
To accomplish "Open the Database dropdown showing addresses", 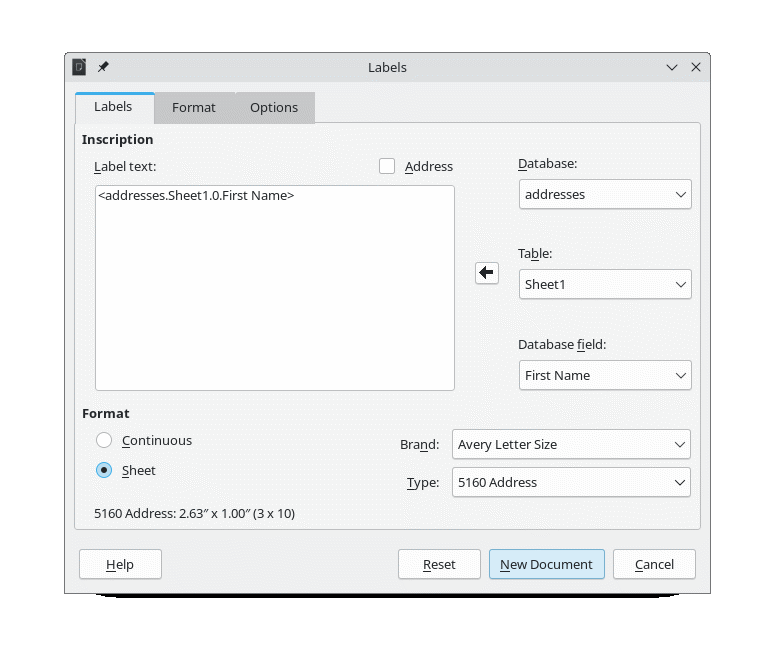I will tap(605, 194).
